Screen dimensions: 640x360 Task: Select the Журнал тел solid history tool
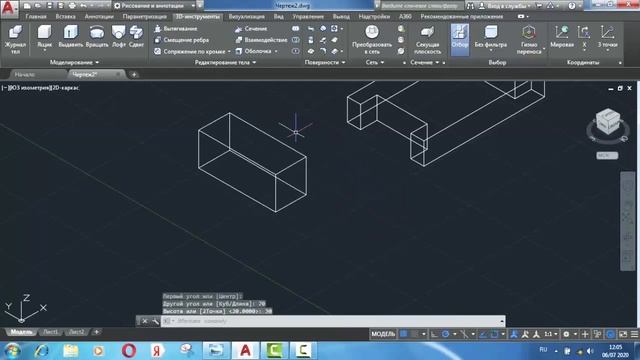[15, 39]
